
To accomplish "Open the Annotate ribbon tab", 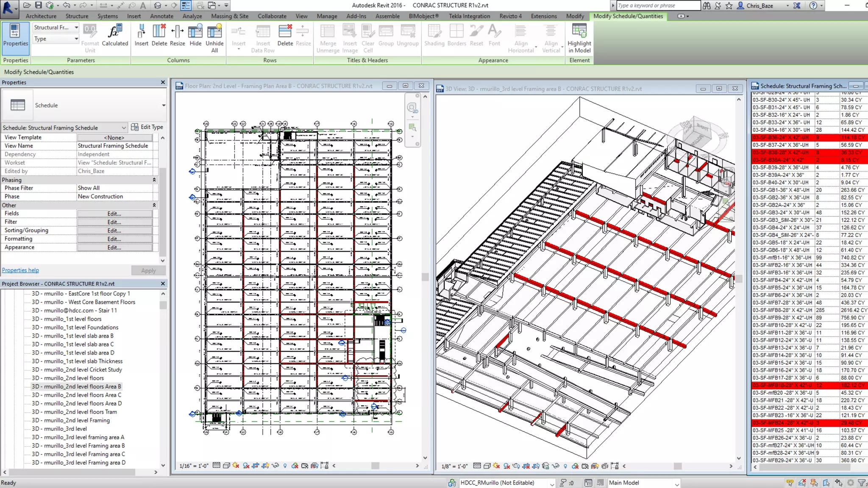I will [x=161, y=16].
